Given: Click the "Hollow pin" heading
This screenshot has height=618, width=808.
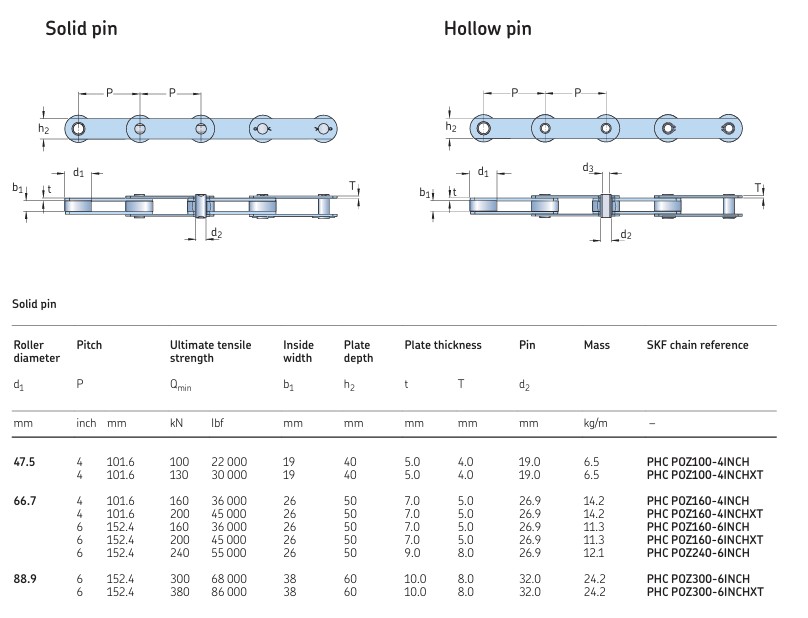Looking at the screenshot, I should (x=487, y=28).
